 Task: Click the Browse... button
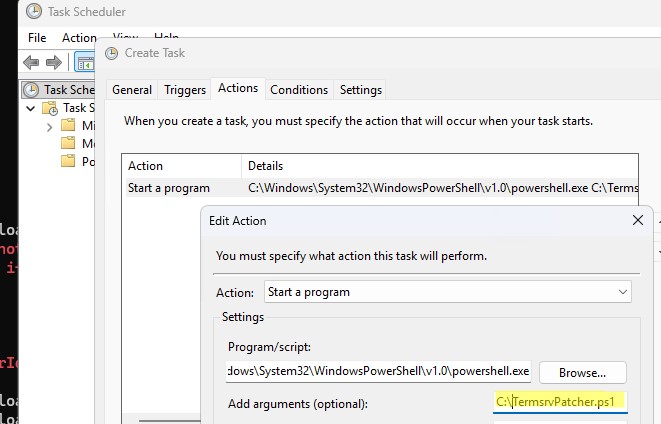pos(582,372)
